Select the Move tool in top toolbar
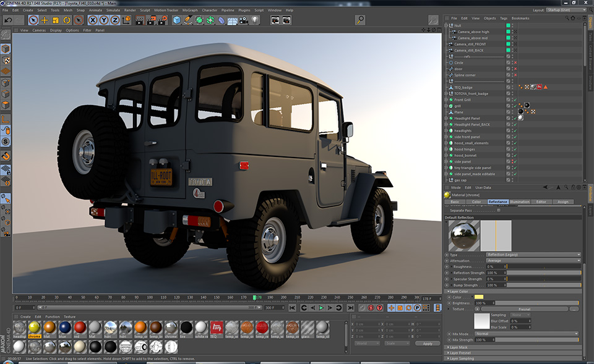The height and width of the screenshot is (364, 594). click(45, 20)
